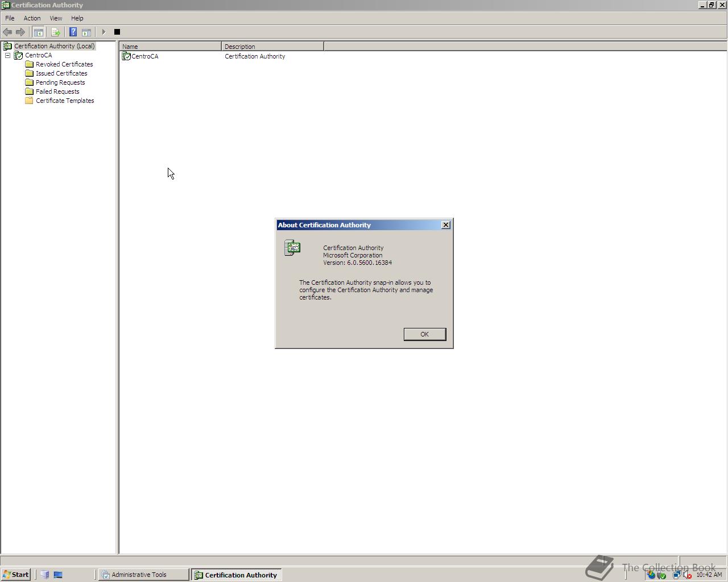The width and height of the screenshot is (728, 582).
Task: Toggle the Show/Hide Console Tree icon
Action: coord(38,32)
